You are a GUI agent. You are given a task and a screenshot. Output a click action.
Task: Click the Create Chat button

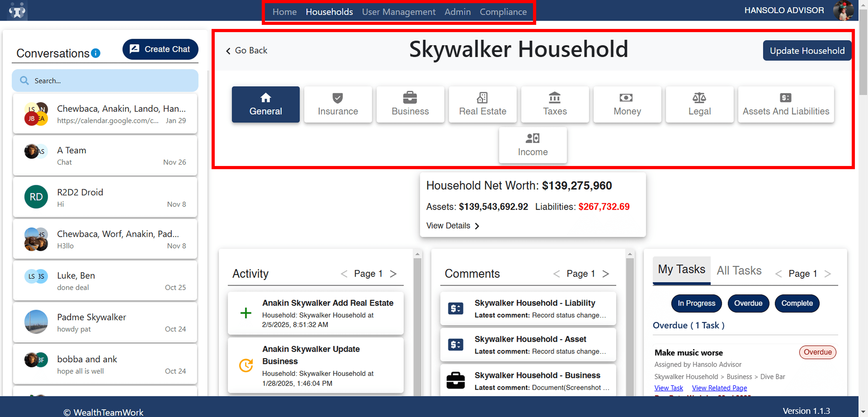[x=160, y=49]
